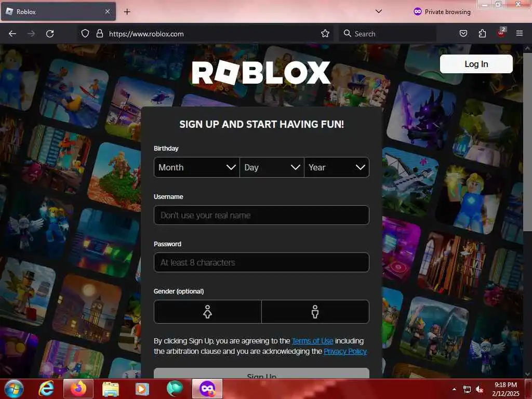This screenshot has width=532, height=399.
Task: Click the Password input field
Action: [x=262, y=262]
